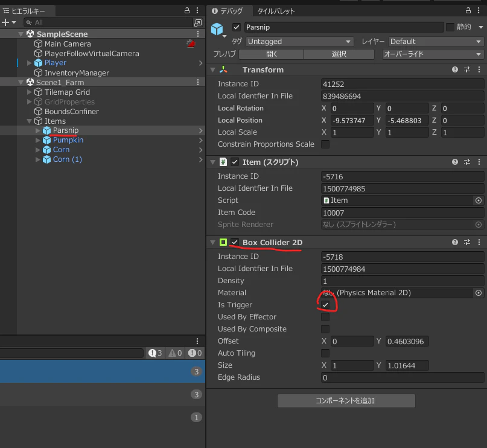This screenshot has width=487, height=448.
Task: Click the prefab 選択 button
Action: (x=339, y=54)
